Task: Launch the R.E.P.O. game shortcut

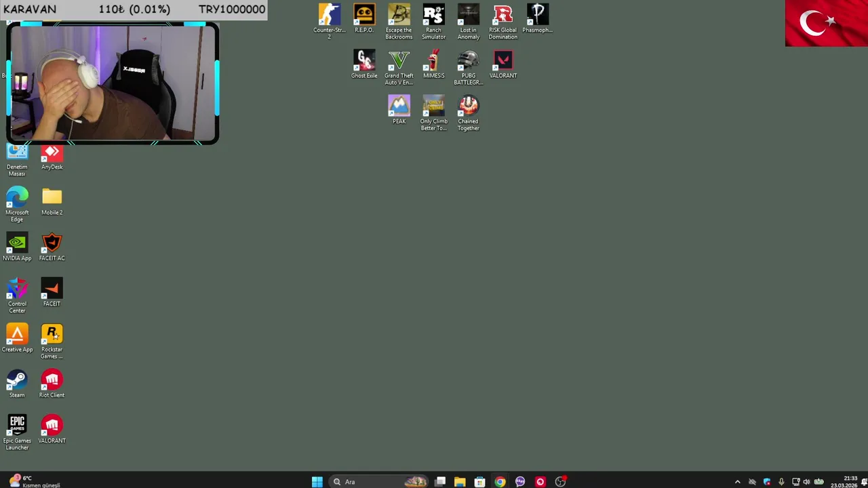Action: click(364, 19)
